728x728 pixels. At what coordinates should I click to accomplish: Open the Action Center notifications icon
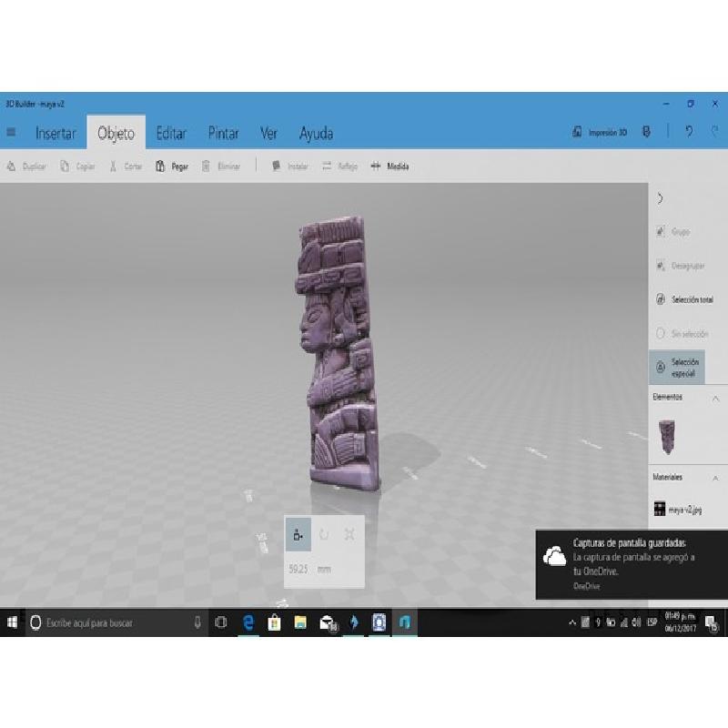(x=712, y=622)
